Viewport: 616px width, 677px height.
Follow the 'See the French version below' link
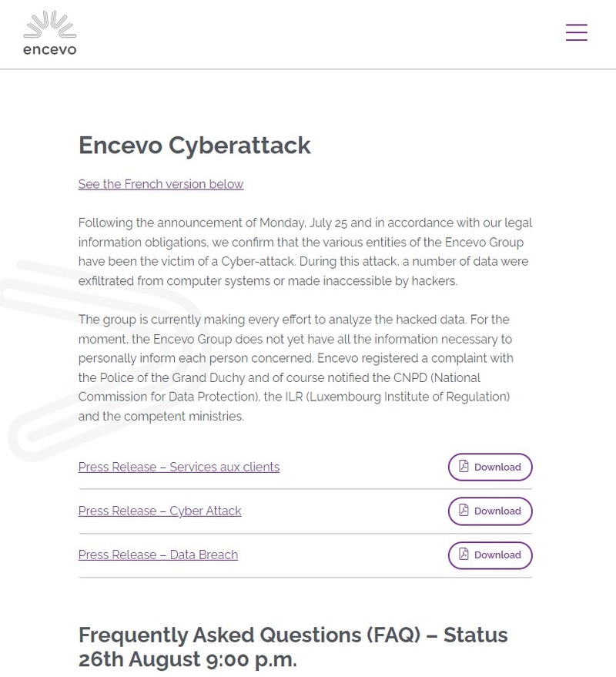pyautogui.click(x=161, y=184)
